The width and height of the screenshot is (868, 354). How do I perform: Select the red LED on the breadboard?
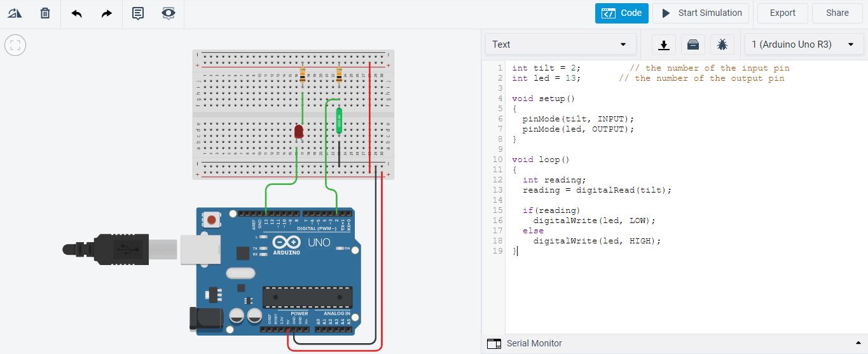click(299, 132)
